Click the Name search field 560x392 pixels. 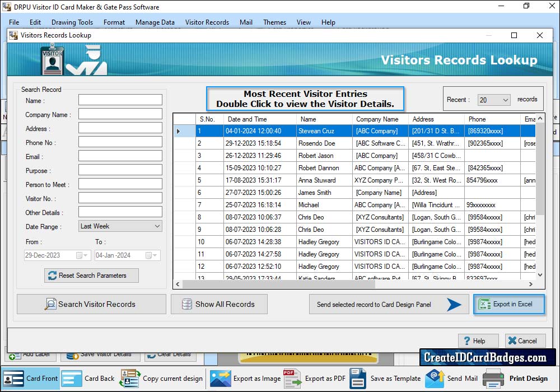pos(120,100)
